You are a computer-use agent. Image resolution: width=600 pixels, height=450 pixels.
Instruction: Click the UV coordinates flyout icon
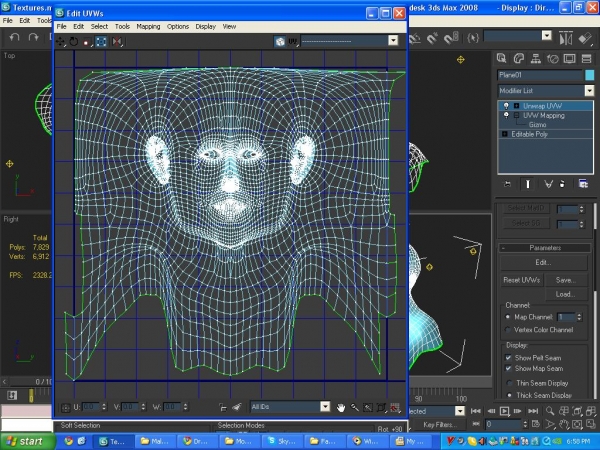(293, 41)
